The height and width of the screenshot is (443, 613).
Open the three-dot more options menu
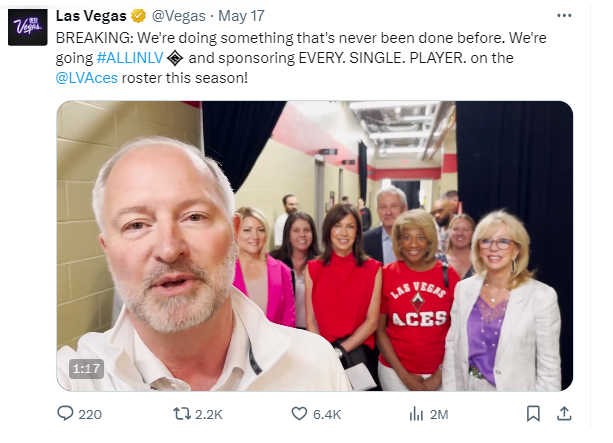pyautogui.click(x=563, y=17)
